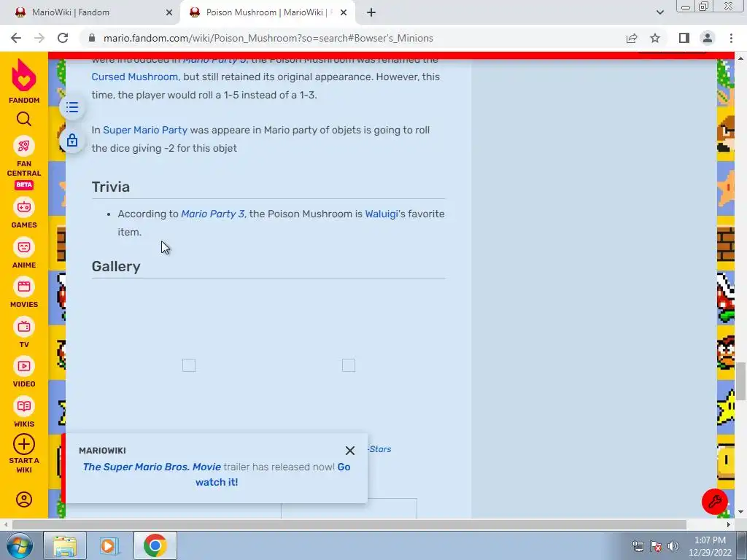Open the Mario Party 3 link
The width and height of the screenshot is (747, 560).
pos(212,214)
